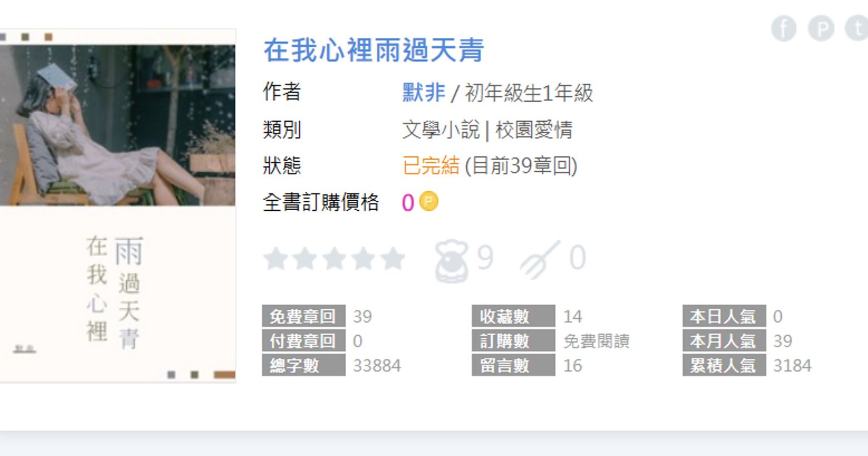Share the novel via the Twitter icon

[x=857, y=28]
